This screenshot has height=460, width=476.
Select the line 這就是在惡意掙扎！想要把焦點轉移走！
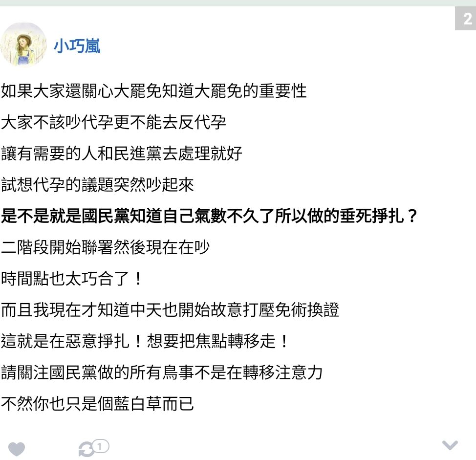coord(146,341)
